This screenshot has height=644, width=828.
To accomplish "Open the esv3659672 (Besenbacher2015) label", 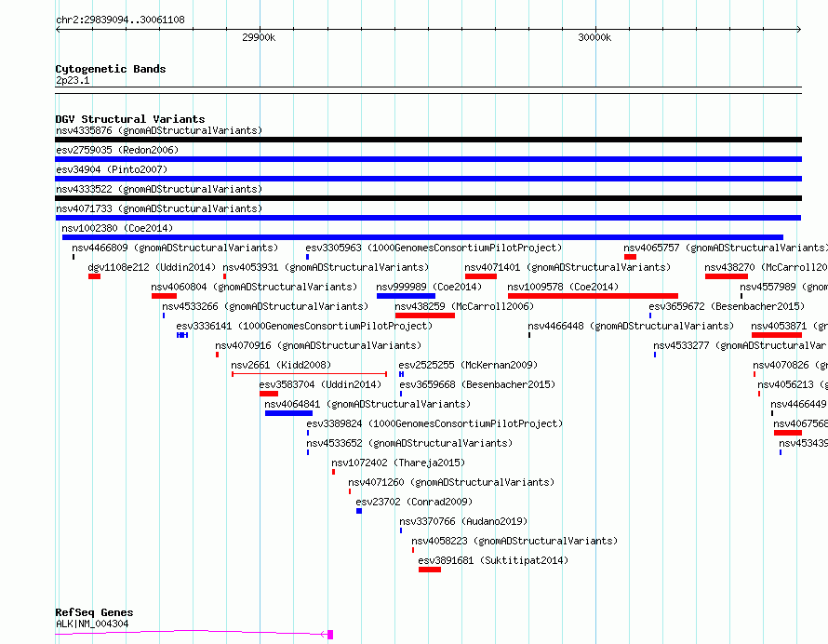I will pos(727,306).
